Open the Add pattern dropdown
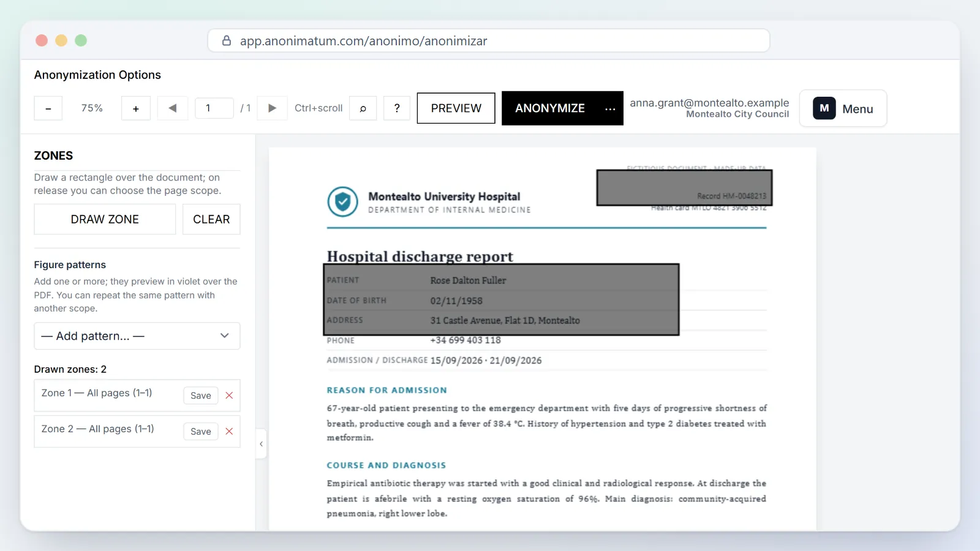 [x=137, y=336]
